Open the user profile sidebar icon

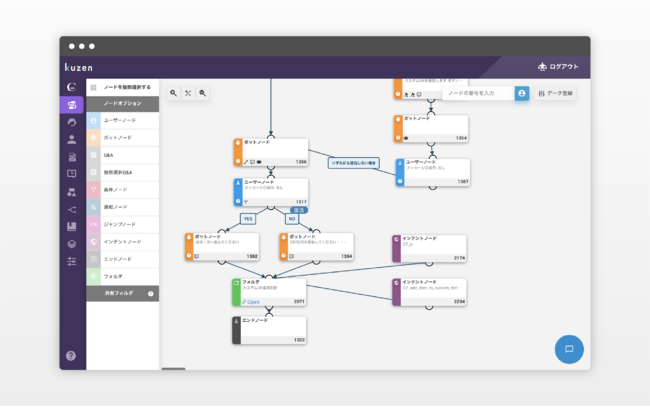pos(72,140)
